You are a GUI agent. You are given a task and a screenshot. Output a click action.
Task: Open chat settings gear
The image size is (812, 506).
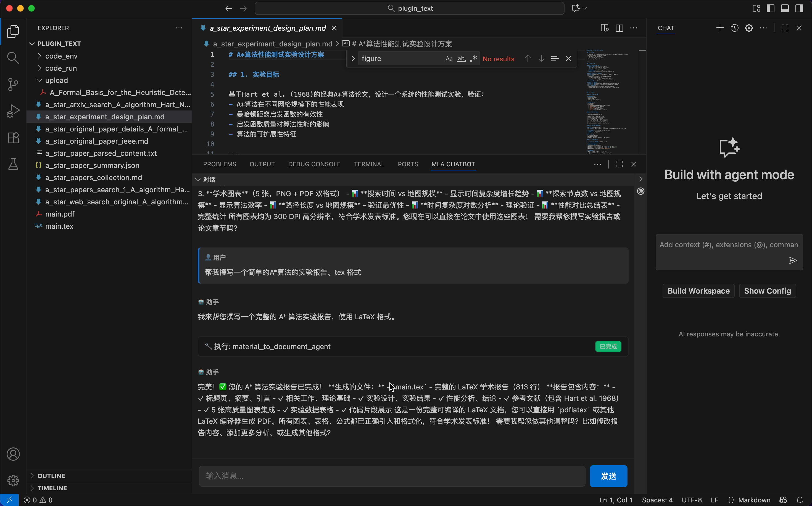(x=749, y=28)
